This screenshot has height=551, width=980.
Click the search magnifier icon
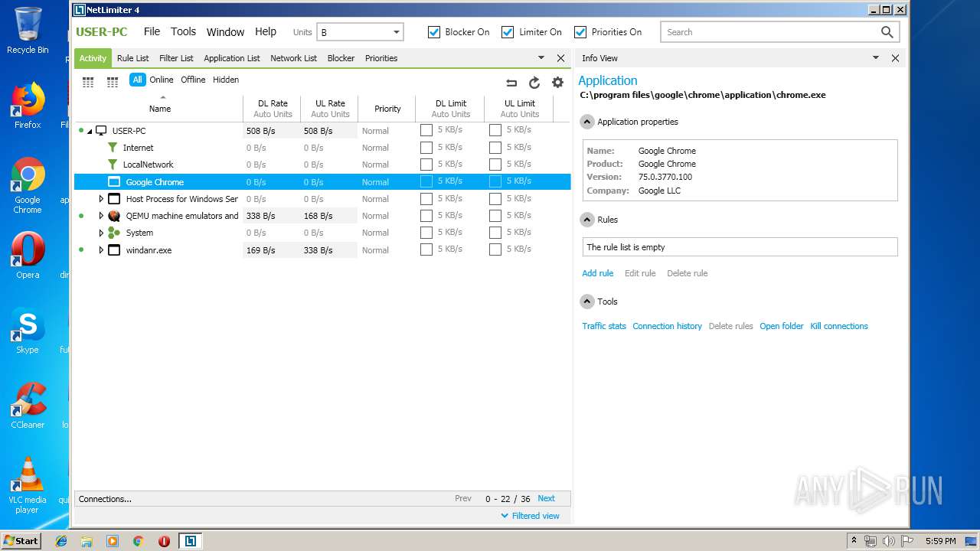(887, 32)
